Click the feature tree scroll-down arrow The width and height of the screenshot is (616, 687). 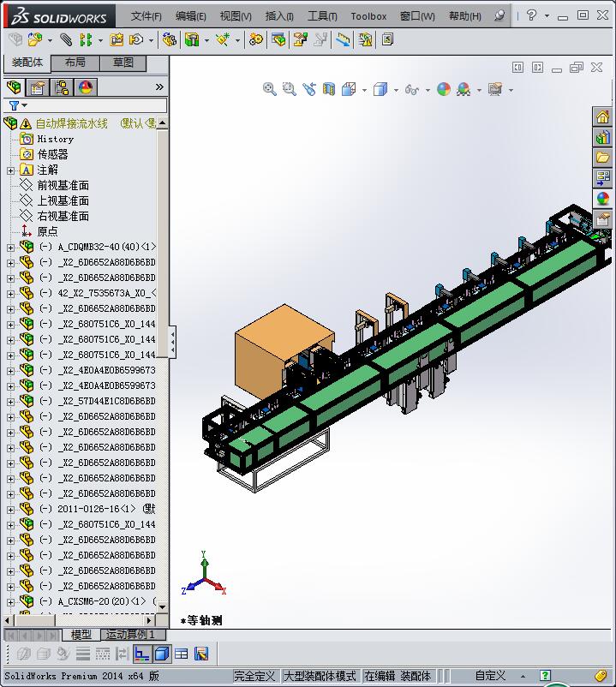pos(162,606)
